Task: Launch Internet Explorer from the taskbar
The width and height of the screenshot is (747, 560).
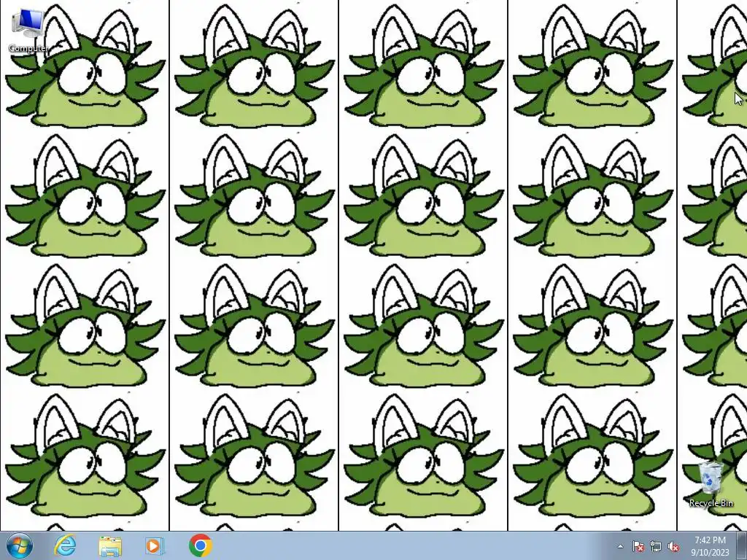Action: (x=65, y=545)
